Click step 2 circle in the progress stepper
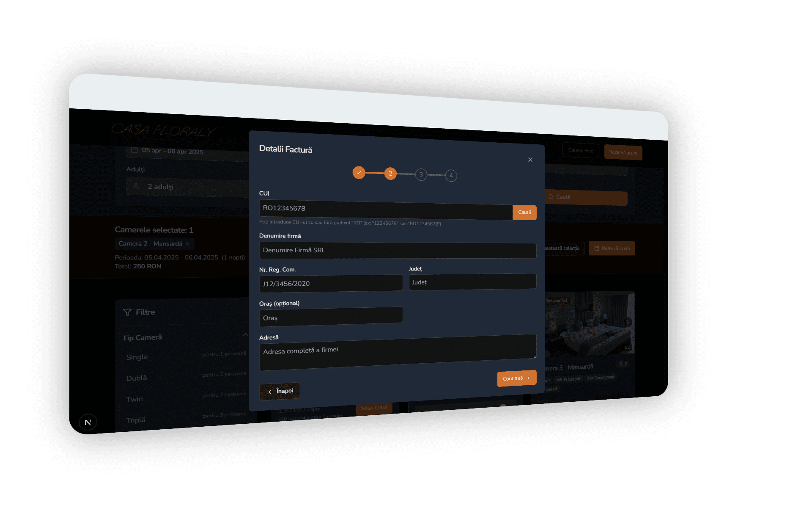 pos(390,174)
